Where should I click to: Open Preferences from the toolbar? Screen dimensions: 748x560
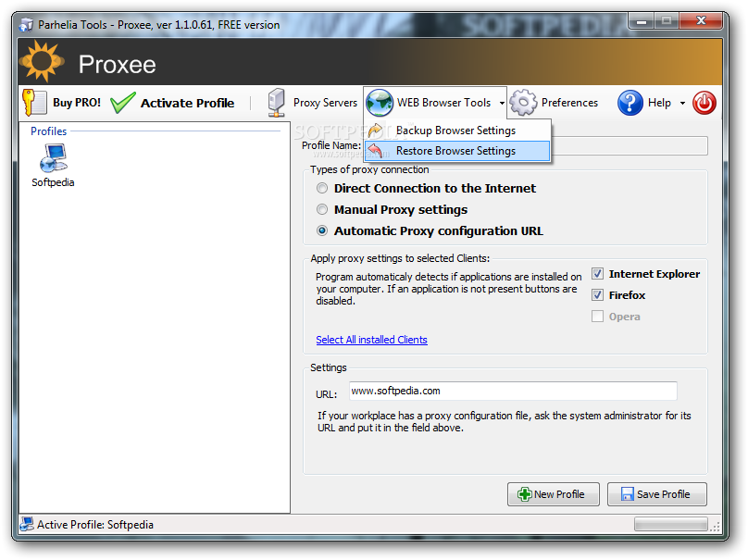coord(554,103)
